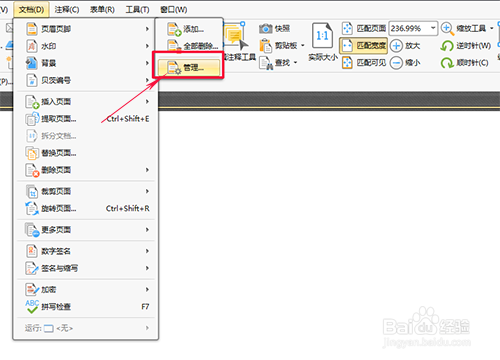Expand the 更多页面 submenu arrow

coord(147,230)
